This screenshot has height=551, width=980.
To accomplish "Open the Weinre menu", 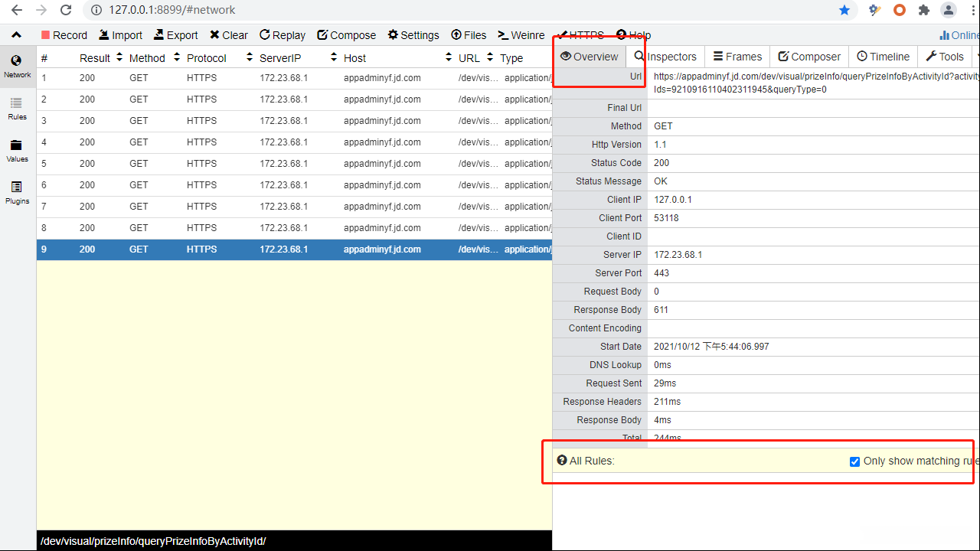I will (x=521, y=35).
